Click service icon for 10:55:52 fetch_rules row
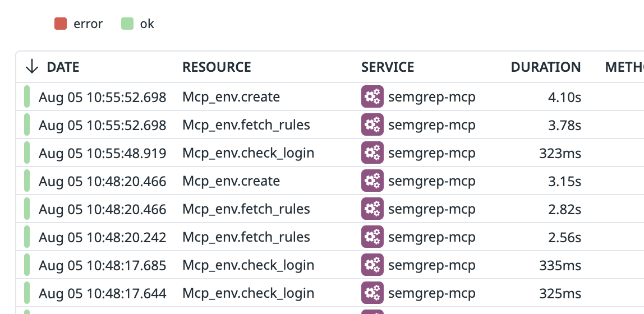This screenshot has width=644, height=314. point(372,125)
